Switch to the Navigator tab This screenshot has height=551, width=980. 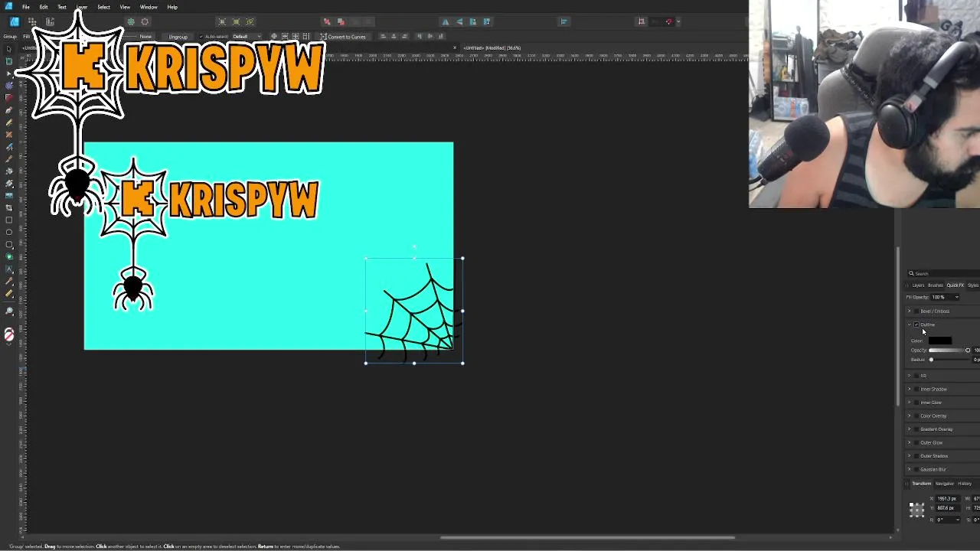[x=945, y=484]
